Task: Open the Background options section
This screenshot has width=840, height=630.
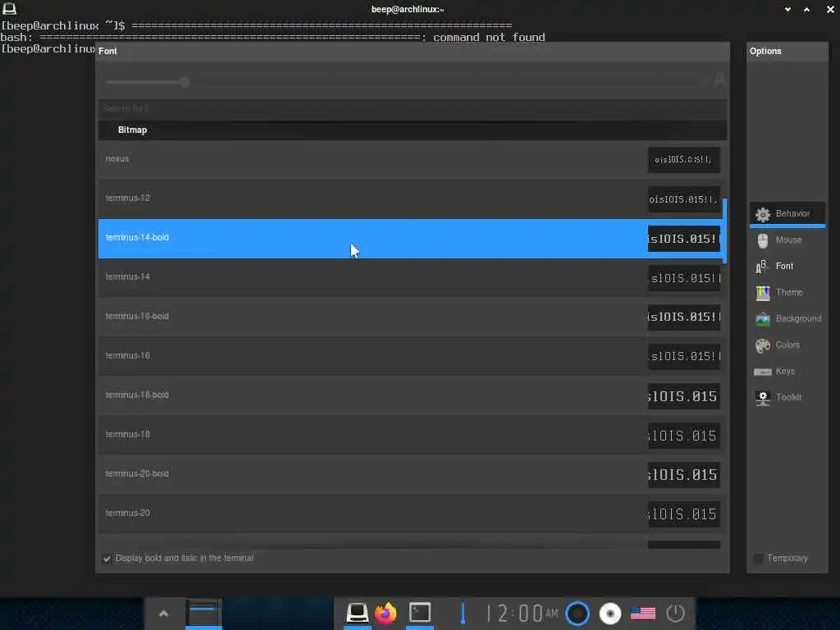Action: point(787,319)
